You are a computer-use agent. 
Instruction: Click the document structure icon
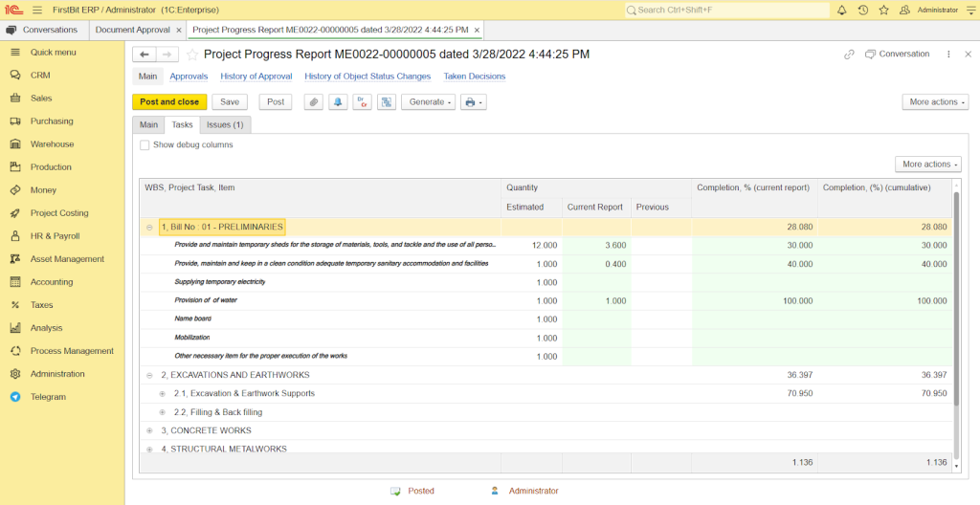[387, 102]
